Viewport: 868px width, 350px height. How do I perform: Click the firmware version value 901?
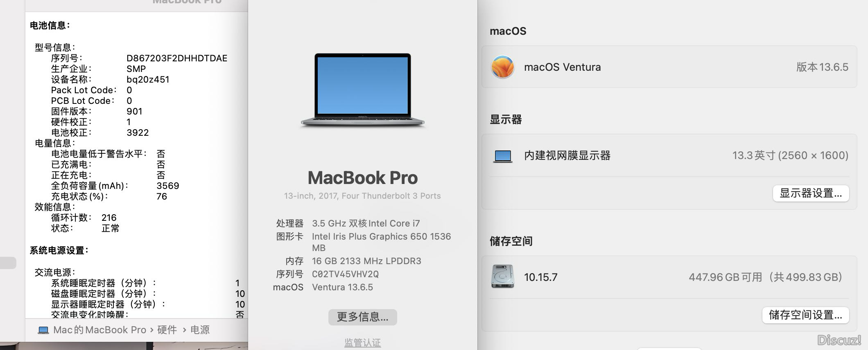tap(134, 111)
